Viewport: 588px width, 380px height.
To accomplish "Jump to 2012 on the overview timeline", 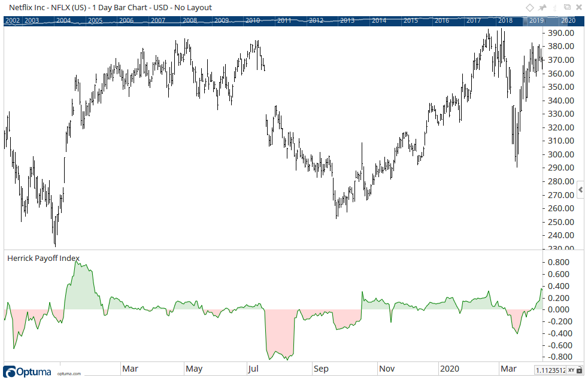I will pyautogui.click(x=316, y=20).
